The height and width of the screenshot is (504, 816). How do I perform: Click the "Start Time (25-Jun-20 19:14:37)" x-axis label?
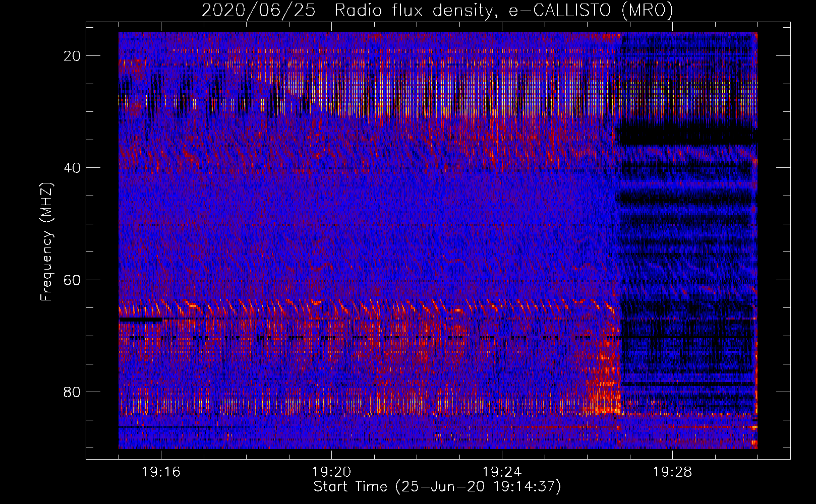pyautogui.click(x=437, y=487)
